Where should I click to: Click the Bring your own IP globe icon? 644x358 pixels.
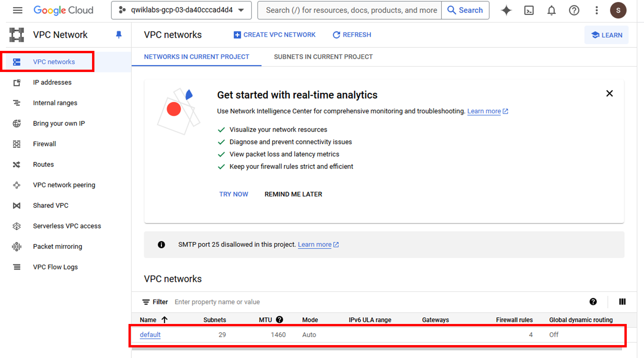pos(16,124)
